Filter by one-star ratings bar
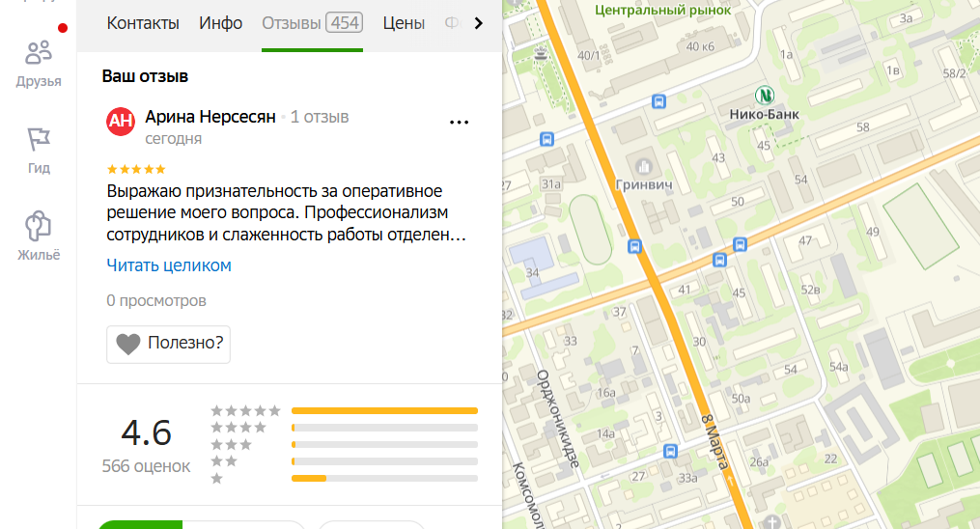The width and height of the screenshot is (980, 529). (384, 479)
